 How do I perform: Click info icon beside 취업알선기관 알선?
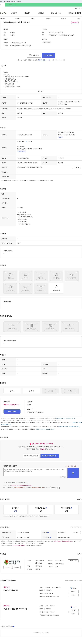[46, 508]
